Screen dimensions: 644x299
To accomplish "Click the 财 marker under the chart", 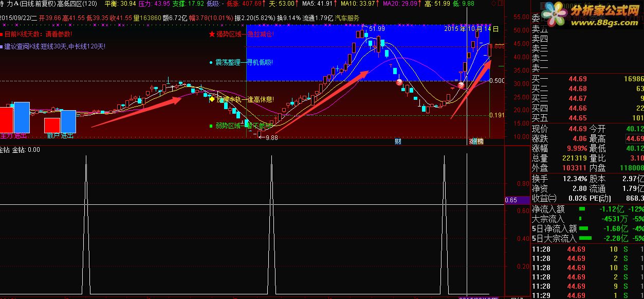I will (x=397, y=141).
